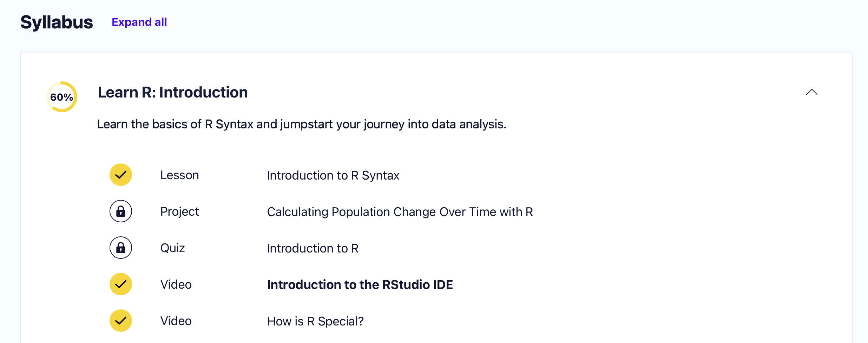This screenshot has height=343, width=868.
Task: Click the 60% progress ring
Action: 62,97
